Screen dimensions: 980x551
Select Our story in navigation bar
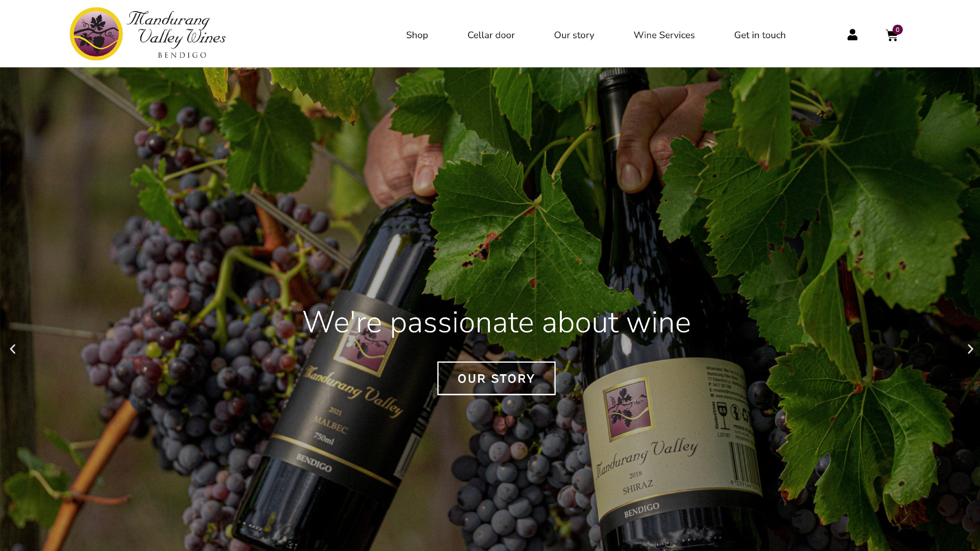tap(574, 35)
